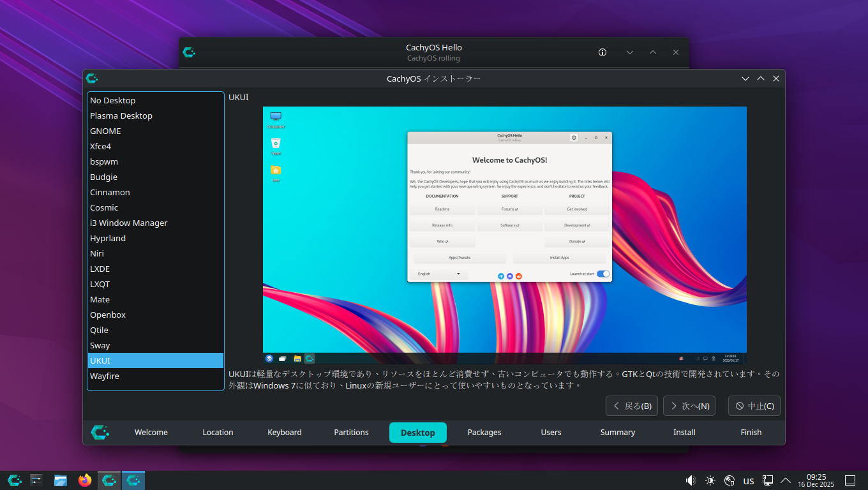Viewport: 868px width, 490px height.
Task: Select the highlighted Desktop step
Action: click(418, 432)
